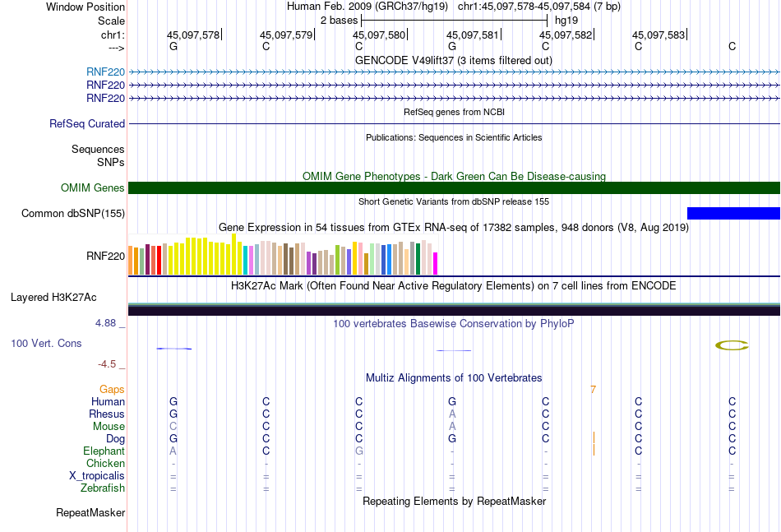781x532 pixels.
Task: Click the H3K27Ac Mark track title
Action: coord(453,286)
